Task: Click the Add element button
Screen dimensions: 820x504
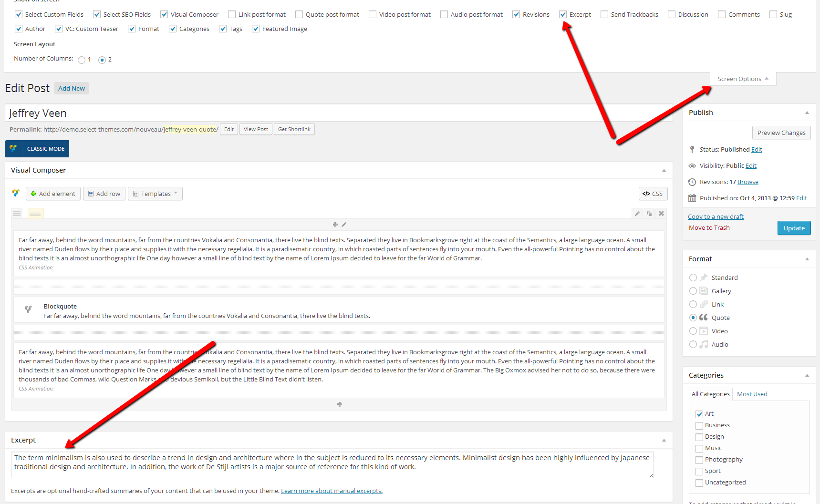Action: tap(53, 194)
